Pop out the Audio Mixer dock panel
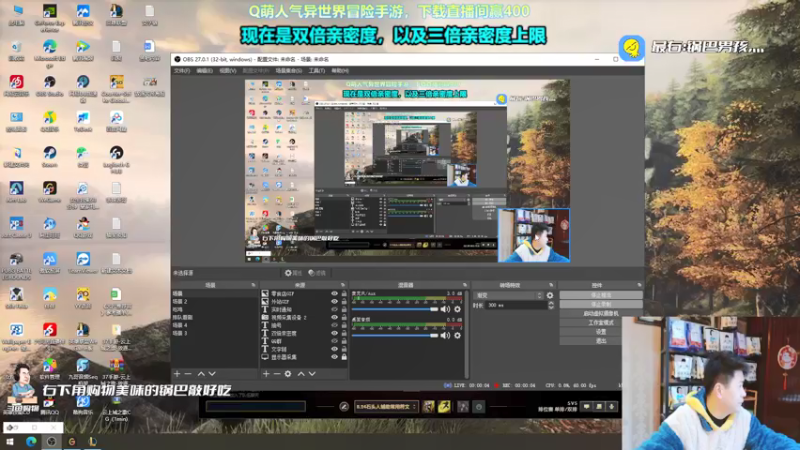This screenshot has height=450, width=800. click(464, 285)
